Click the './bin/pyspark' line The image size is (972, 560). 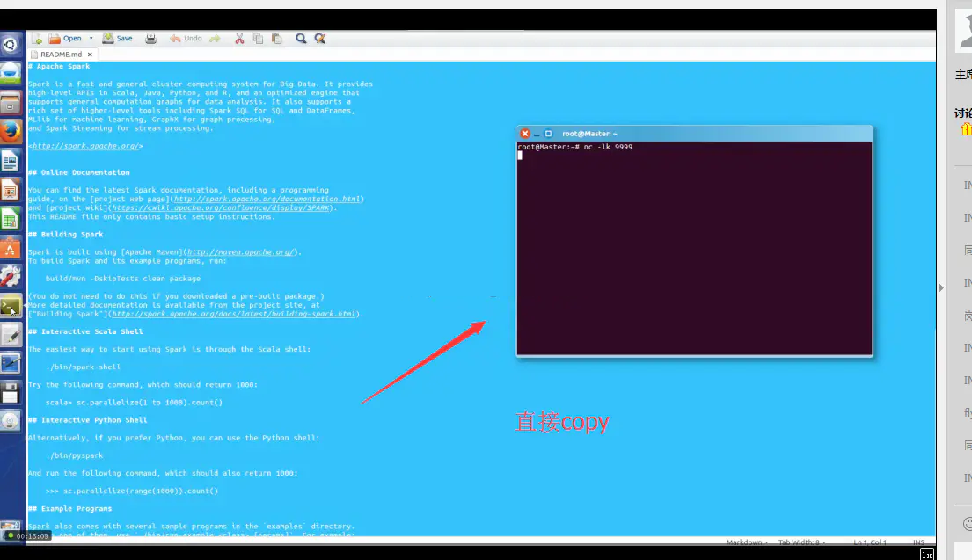click(x=75, y=456)
